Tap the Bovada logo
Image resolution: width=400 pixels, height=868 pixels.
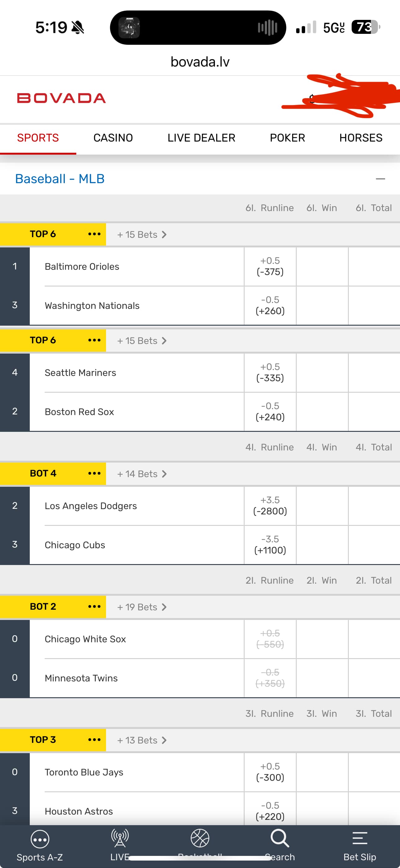click(62, 98)
